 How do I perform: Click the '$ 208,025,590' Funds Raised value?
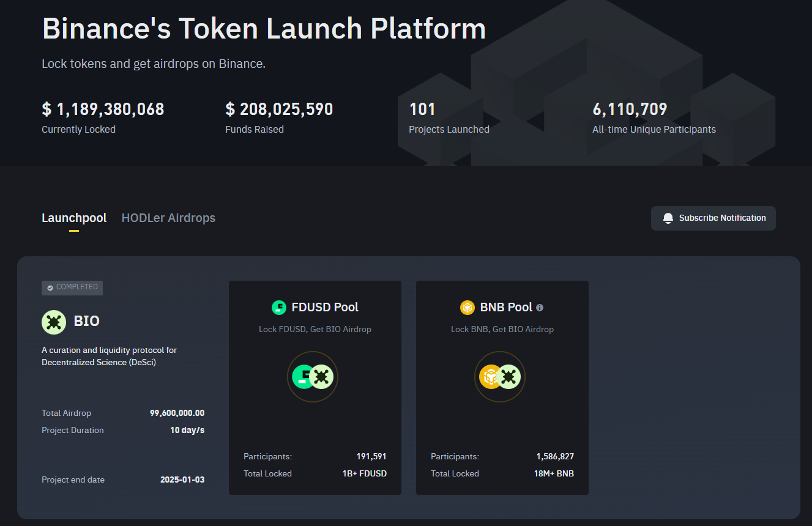tap(279, 109)
